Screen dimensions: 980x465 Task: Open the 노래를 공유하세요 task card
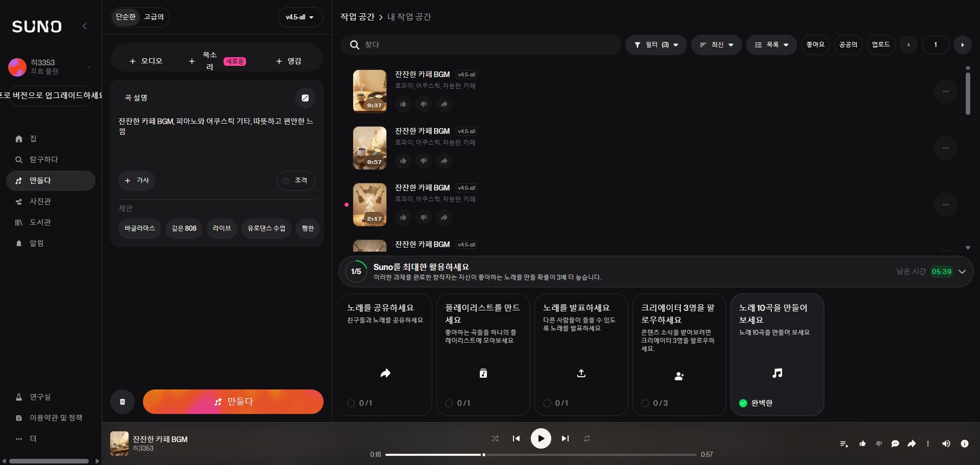(x=385, y=355)
